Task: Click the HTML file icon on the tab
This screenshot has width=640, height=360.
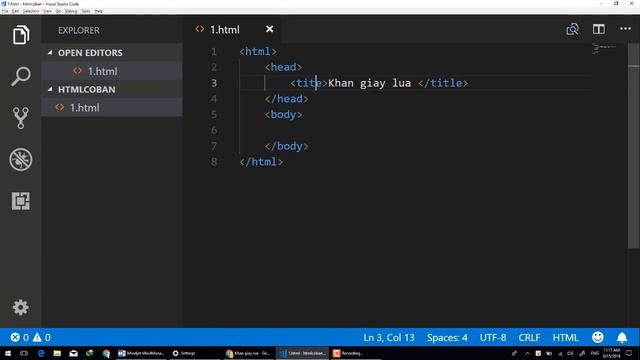Action: point(200,29)
